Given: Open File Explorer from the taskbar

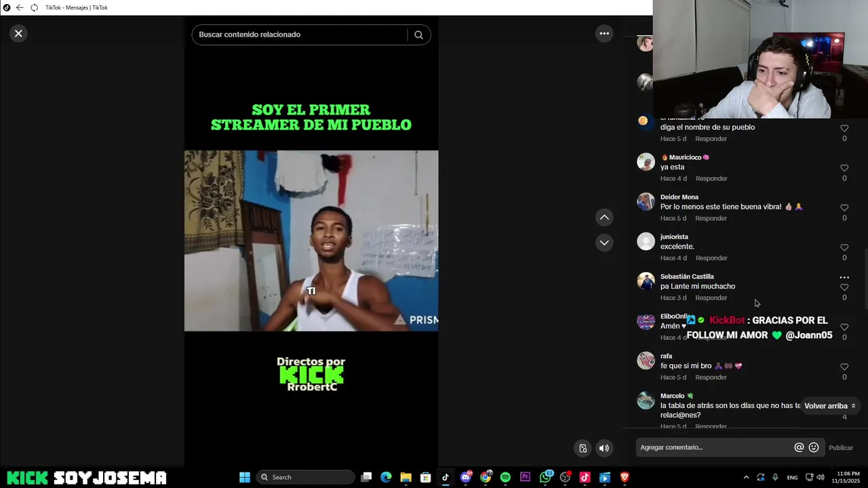Looking at the screenshot, I should 406,477.
